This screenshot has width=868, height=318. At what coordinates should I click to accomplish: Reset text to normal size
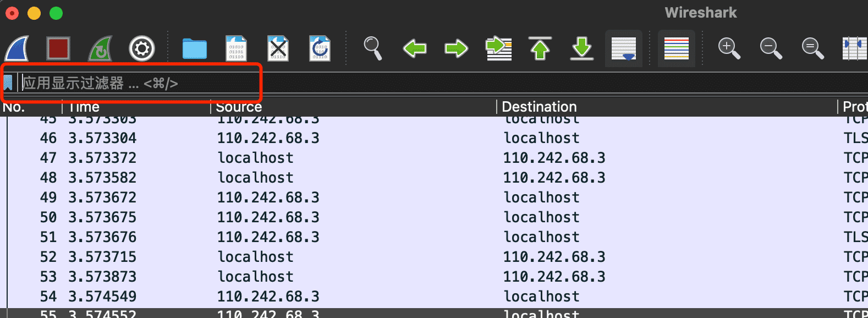point(813,48)
